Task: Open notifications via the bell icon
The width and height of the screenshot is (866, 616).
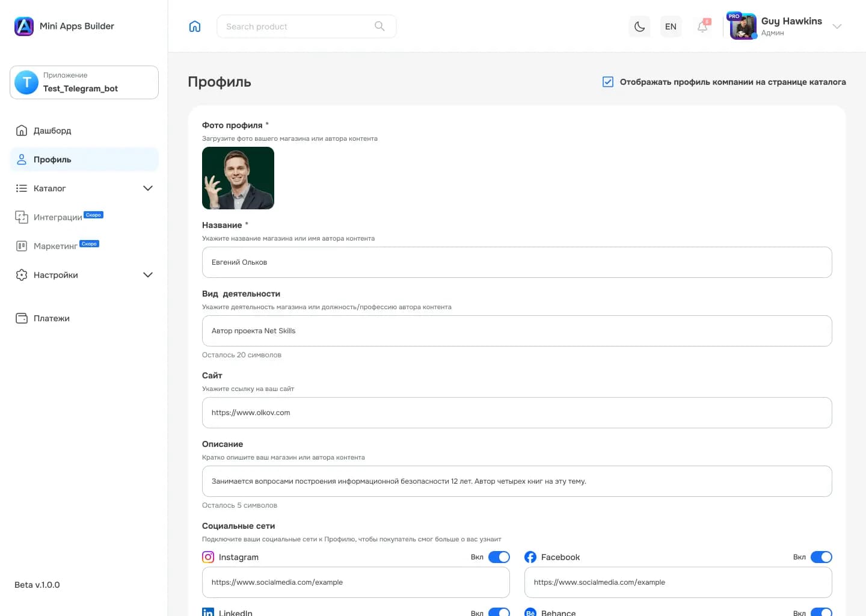Action: coord(702,26)
